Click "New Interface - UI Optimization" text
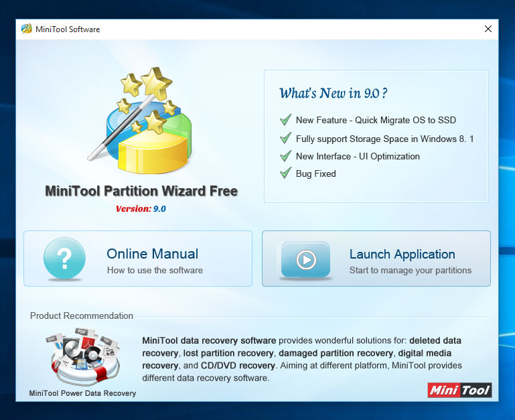Viewport: 515px width, 420px height. tap(358, 157)
